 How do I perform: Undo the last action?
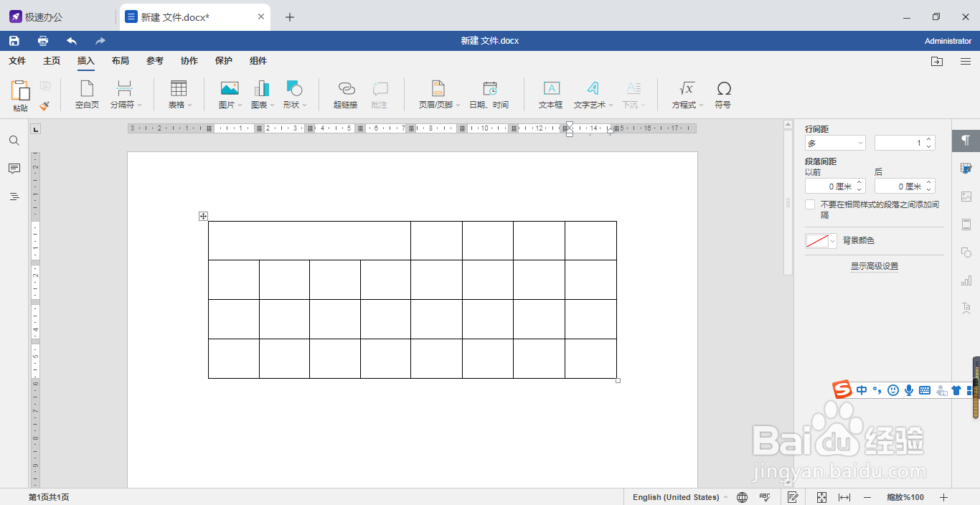tap(72, 41)
